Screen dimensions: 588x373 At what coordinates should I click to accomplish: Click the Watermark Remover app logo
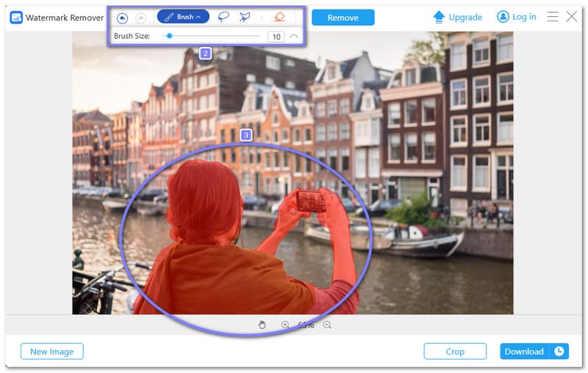click(15, 17)
